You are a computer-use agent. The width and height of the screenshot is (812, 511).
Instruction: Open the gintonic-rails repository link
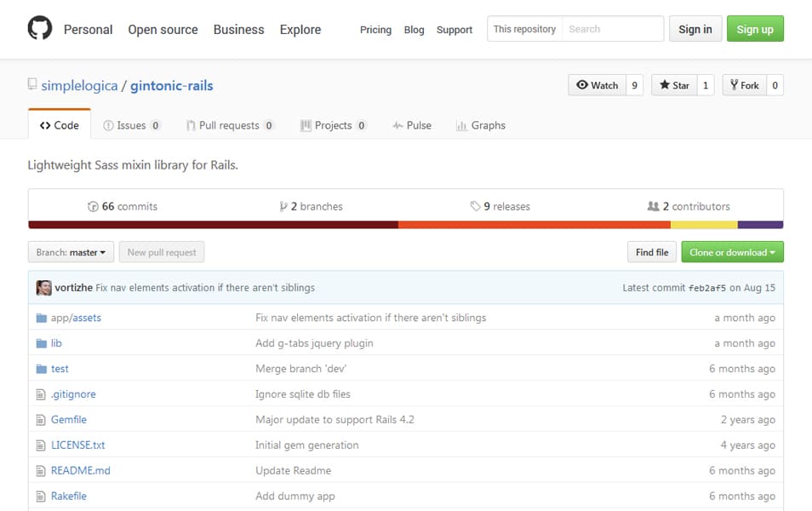coord(171,85)
